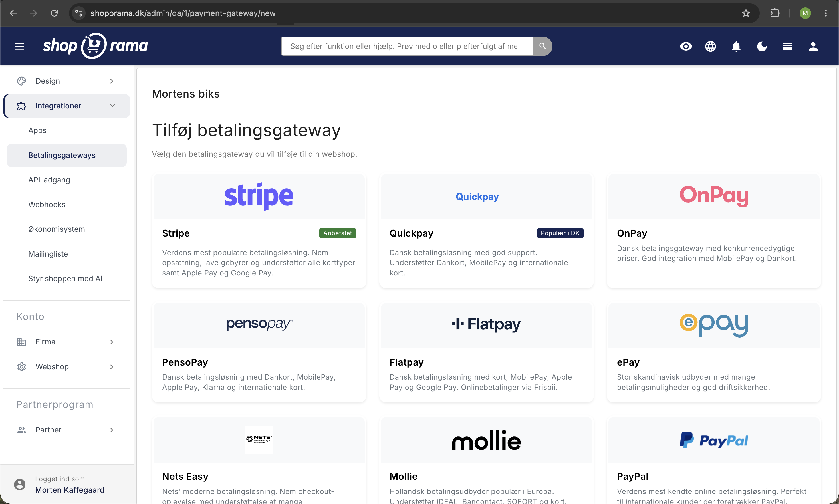
Task: Go back with the browser back arrow
Action: 13,13
